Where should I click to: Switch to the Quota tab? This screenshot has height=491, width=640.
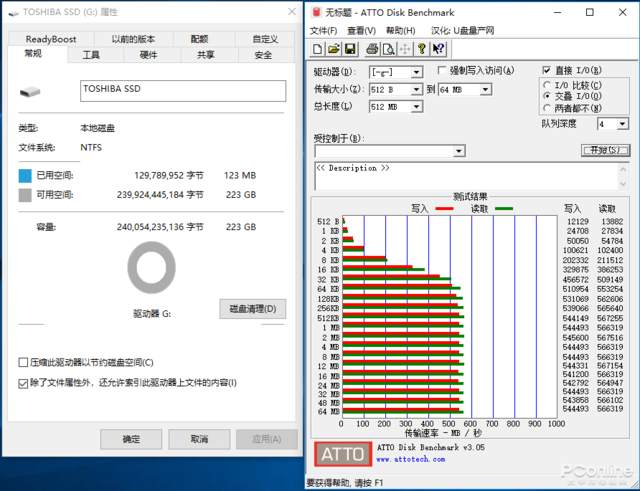(x=199, y=39)
